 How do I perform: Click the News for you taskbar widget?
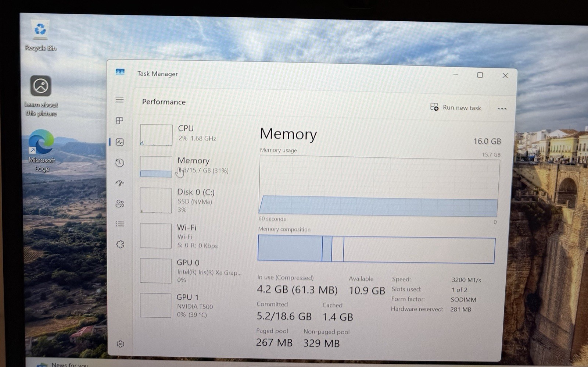click(x=62, y=364)
